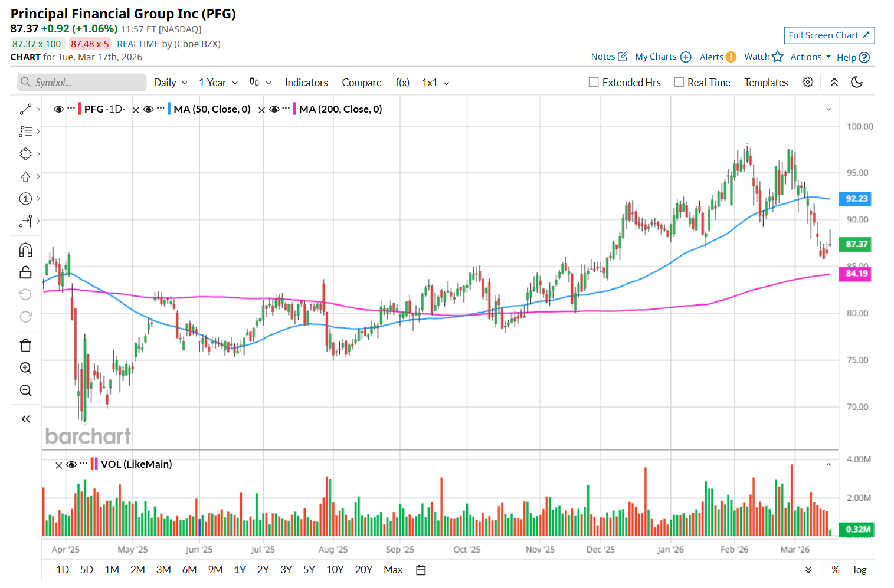894x588 pixels.
Task: Toggle visibility of MA 50 indicator
Action: [149, 109]
